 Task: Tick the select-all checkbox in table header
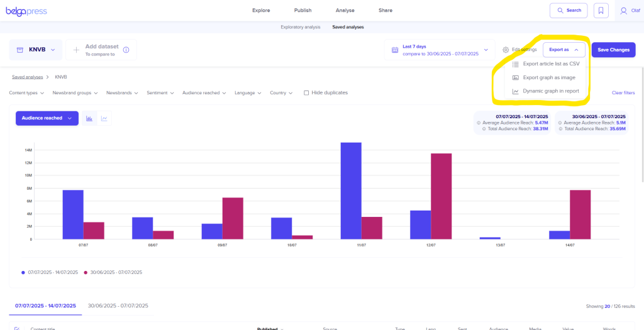pyautogui.click(x=17, y=328)
